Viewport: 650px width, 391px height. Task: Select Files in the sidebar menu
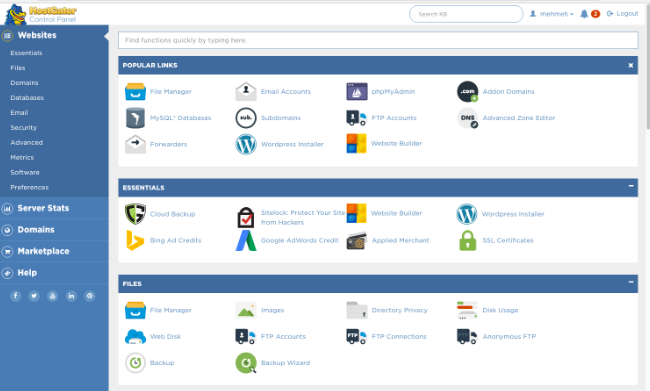pos(18,68)
